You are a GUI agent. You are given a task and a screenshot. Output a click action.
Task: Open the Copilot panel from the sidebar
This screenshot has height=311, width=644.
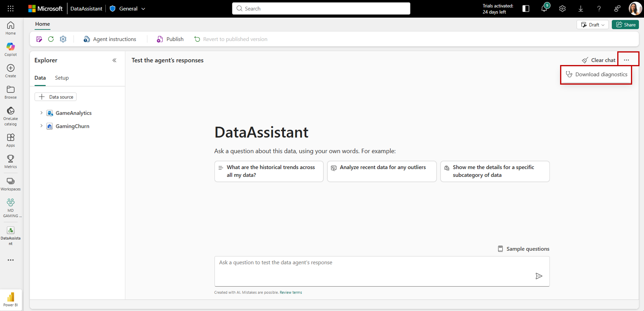(11, 49)
